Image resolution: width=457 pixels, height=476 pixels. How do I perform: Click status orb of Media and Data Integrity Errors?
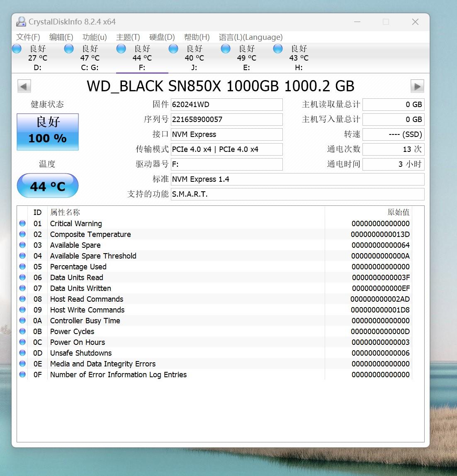tap(22, 364)
